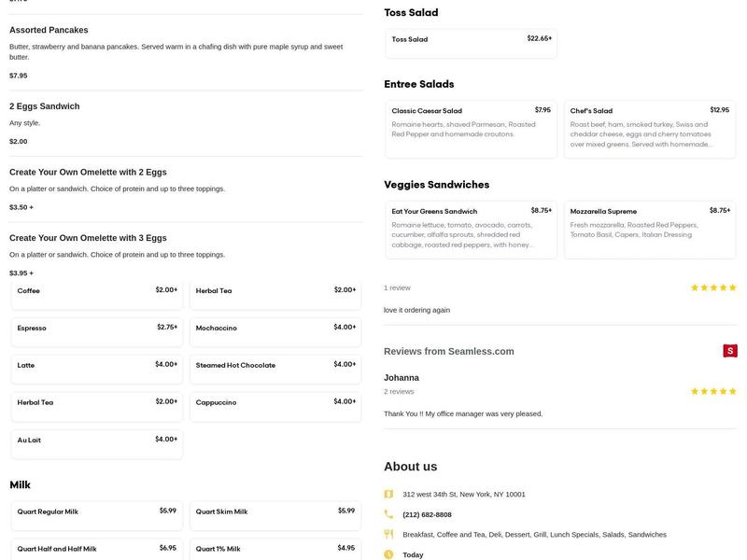Call the number (212) 682-8808
747x560 pixels.
coord(427,514)
